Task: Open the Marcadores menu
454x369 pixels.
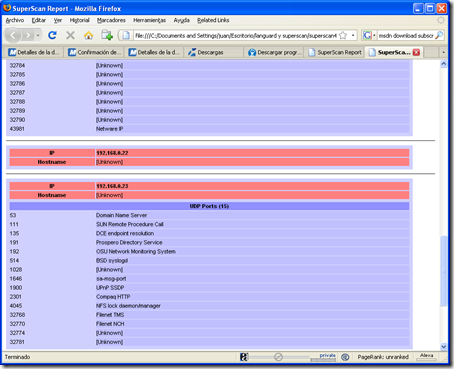Action: click(111, 20)
